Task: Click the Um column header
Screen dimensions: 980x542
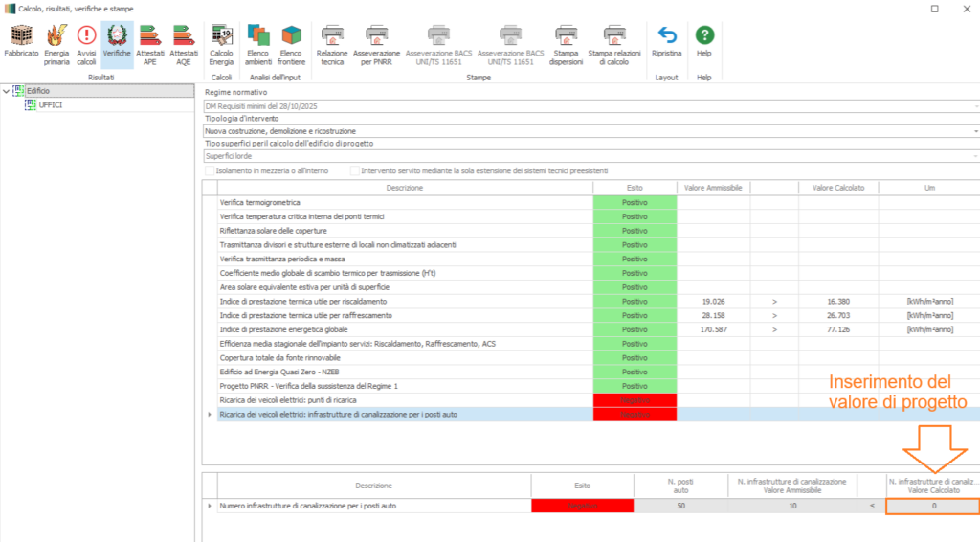Action: pyautogui.click(x=929, y=188)
